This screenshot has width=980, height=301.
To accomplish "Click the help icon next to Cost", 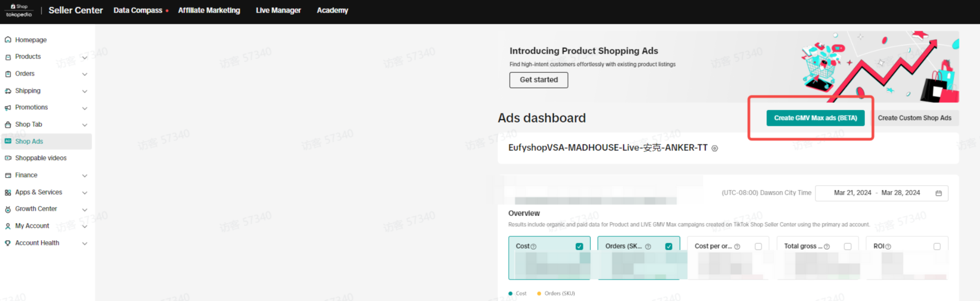I will 533,246.
